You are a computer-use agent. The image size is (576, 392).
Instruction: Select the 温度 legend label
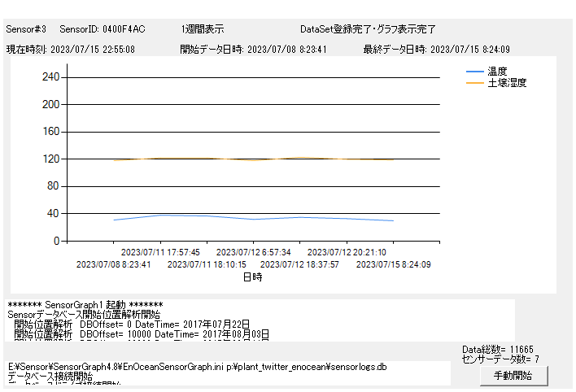coord(498,72)
